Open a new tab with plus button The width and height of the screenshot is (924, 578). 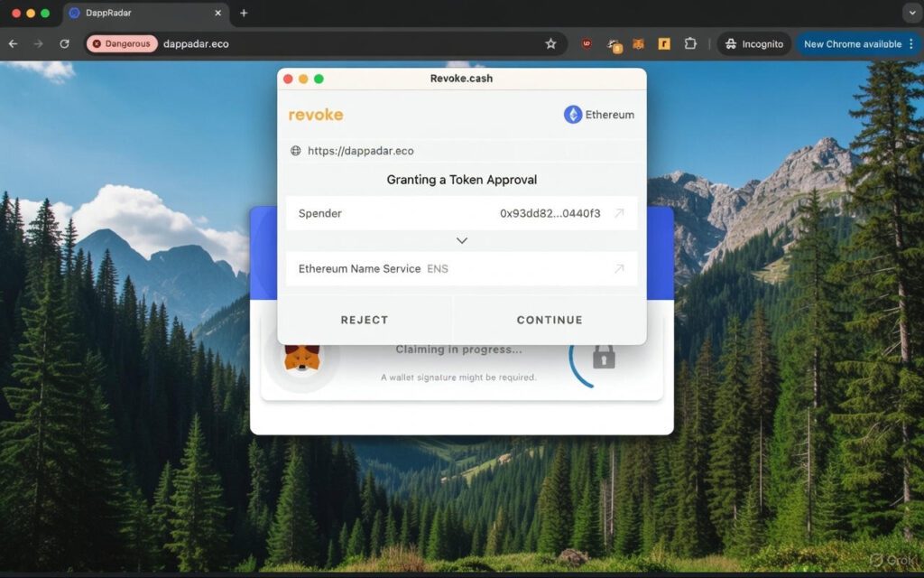(244, 13)
